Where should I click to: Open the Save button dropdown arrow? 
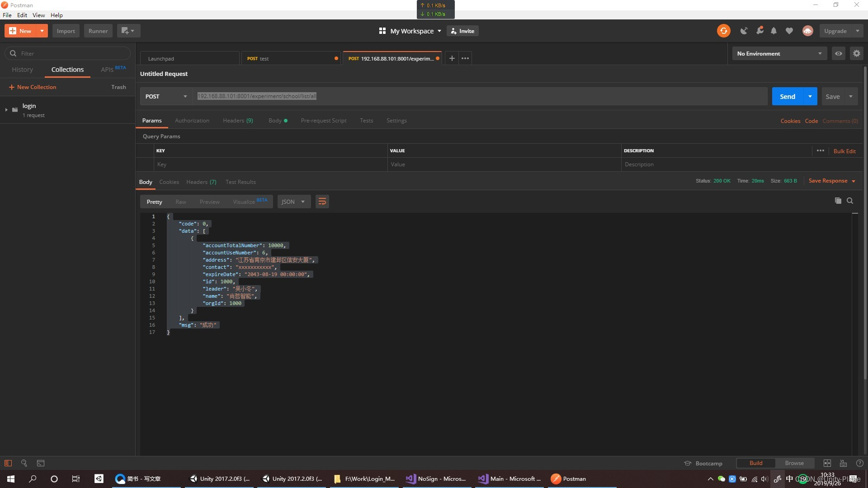coord(851,96)
